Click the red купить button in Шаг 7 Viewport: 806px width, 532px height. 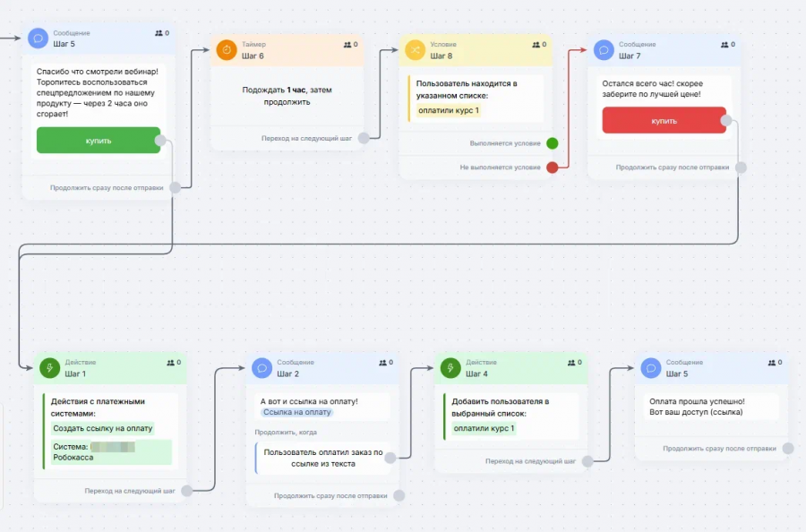665,120
